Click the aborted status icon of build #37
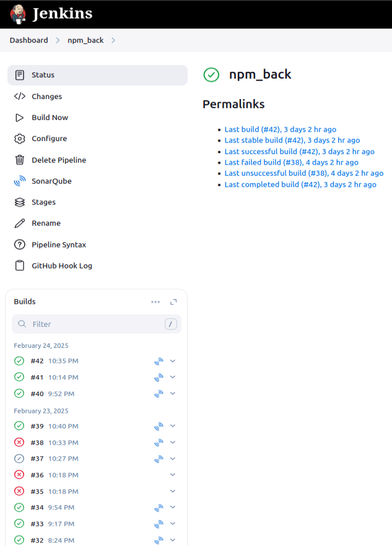 (x=19, y=459)
